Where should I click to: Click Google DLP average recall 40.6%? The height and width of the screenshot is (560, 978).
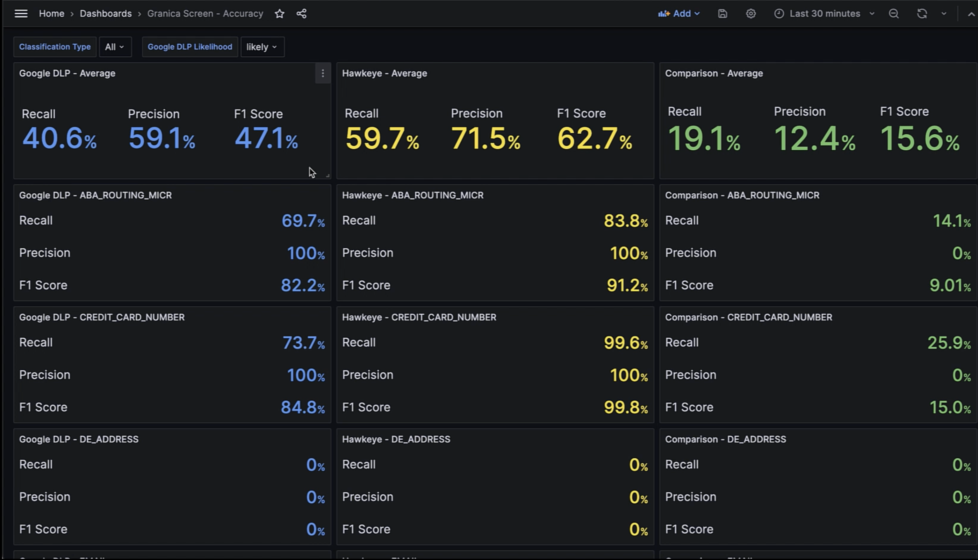tap(60, 139)
